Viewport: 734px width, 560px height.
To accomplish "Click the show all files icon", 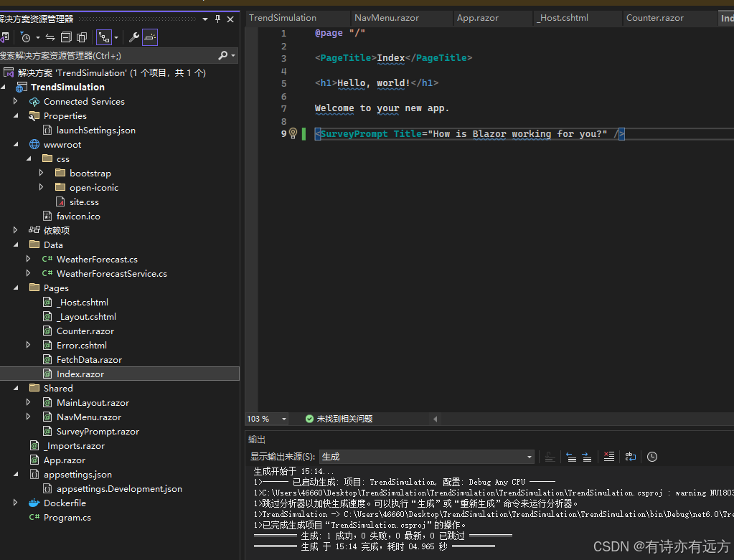I will coord(82,37).
